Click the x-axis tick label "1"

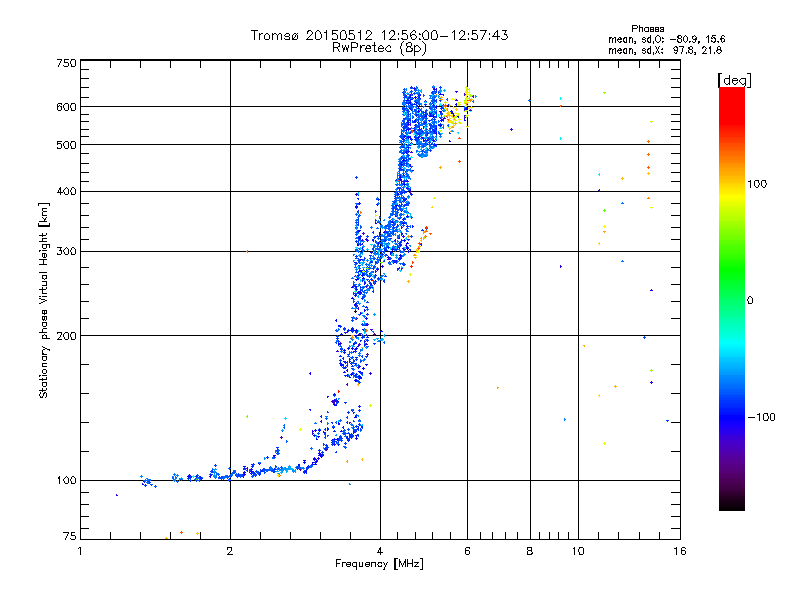tap(80, 551)
